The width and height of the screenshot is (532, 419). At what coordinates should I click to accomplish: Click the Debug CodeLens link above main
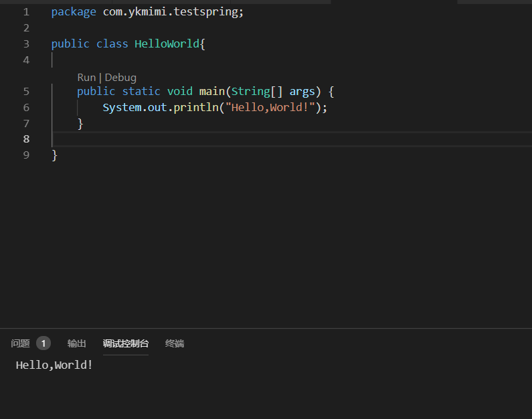coord(120,78)
